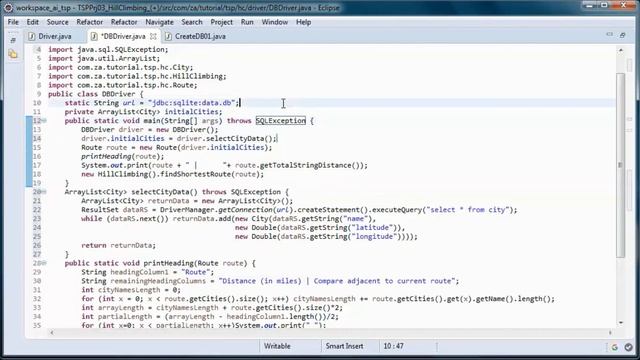Click "return returnData;" on line 26
The width and height of the screenshot is (640, 360).
pos(118,245)
